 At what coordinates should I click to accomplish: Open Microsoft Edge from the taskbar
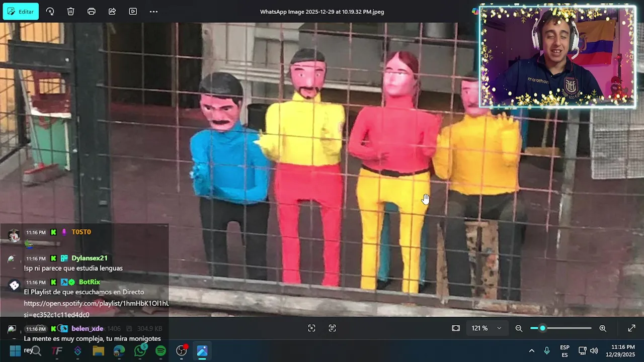tap(119, 351)
